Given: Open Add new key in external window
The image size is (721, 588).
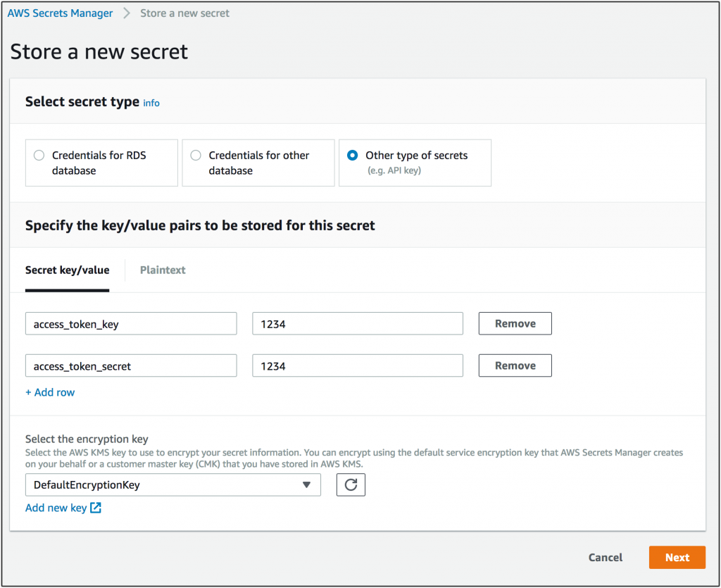Looking at the screenshot, I should [96, 507].
